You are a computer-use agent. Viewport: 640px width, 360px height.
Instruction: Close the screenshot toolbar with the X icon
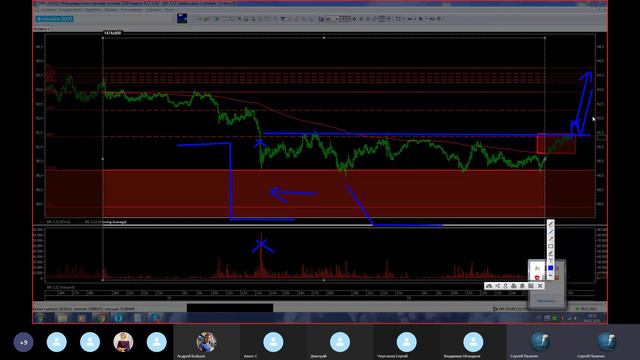[x=540, y=286]
